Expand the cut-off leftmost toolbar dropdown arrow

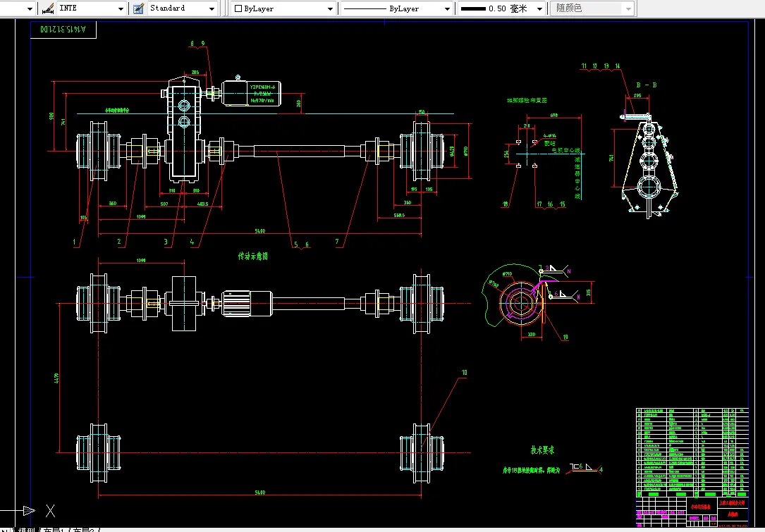coord(30,8)
